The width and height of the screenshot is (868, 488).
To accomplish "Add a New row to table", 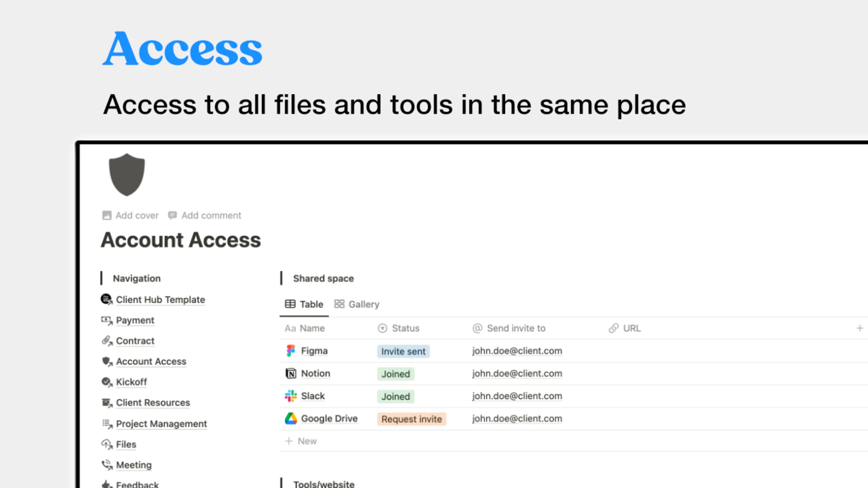I will [x=301, y=441].
